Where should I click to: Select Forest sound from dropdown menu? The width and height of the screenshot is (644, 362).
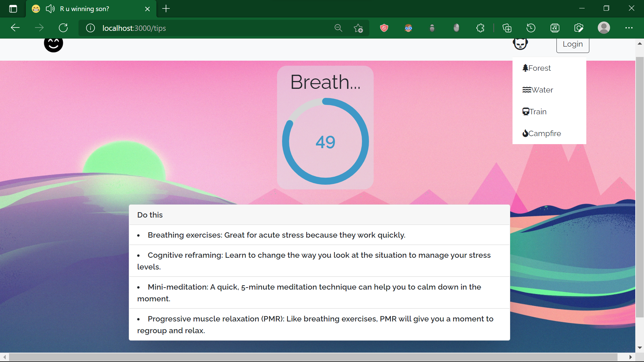point(537,68)
